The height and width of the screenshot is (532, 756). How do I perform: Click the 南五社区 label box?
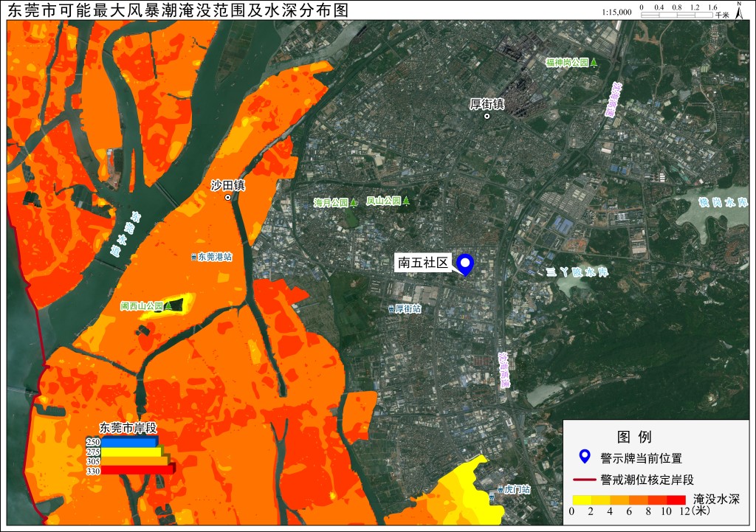[x=423, y=263]
